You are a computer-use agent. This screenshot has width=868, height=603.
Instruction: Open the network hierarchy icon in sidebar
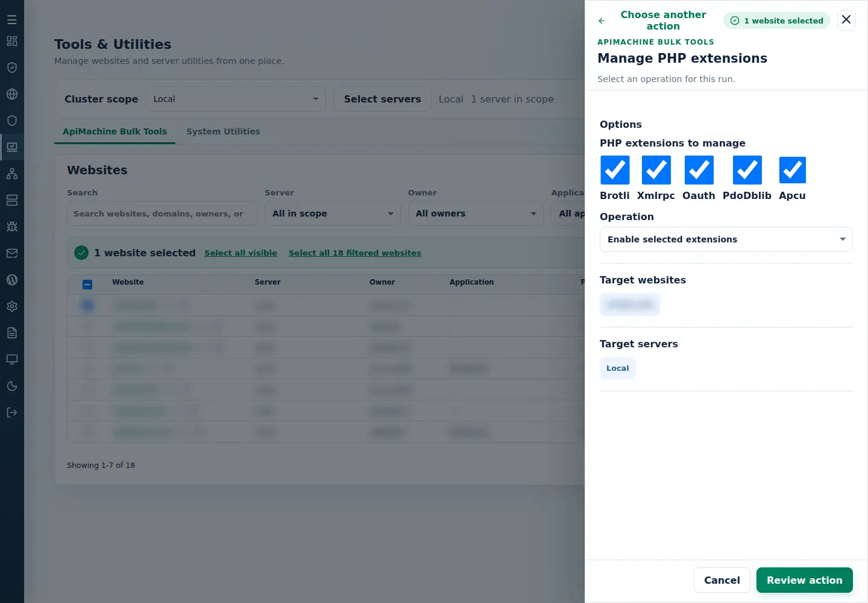click(x=12, y=174)
